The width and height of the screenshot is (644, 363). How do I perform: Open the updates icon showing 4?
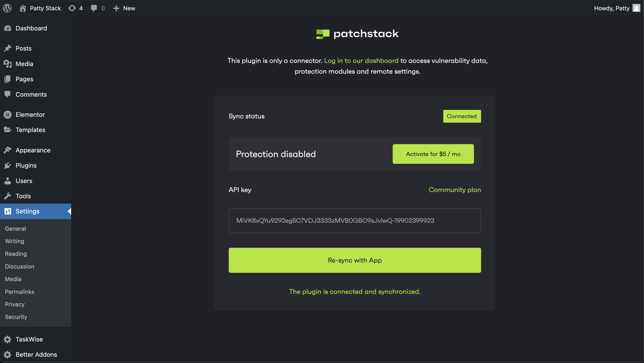[72, 8]
